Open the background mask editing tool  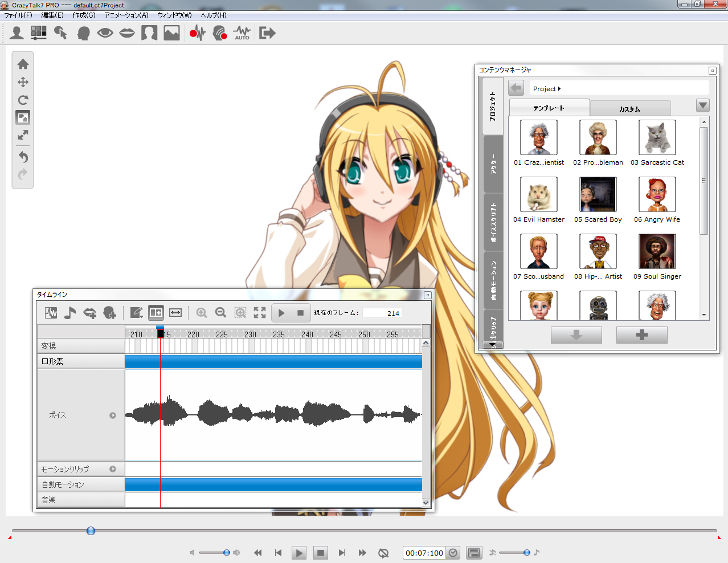click(x=149, y=33)
